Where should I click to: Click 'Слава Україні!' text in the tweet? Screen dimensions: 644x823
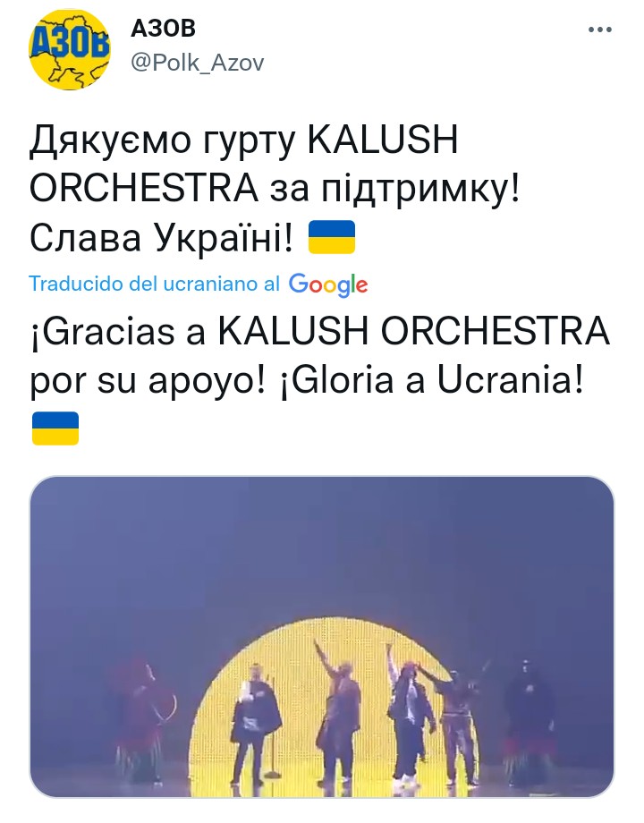click(x=161, y=237)
